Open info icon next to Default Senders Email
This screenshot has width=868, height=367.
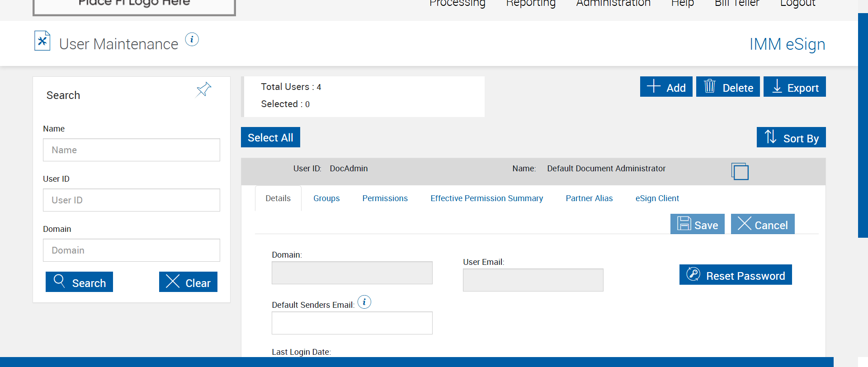pos(364,302)
